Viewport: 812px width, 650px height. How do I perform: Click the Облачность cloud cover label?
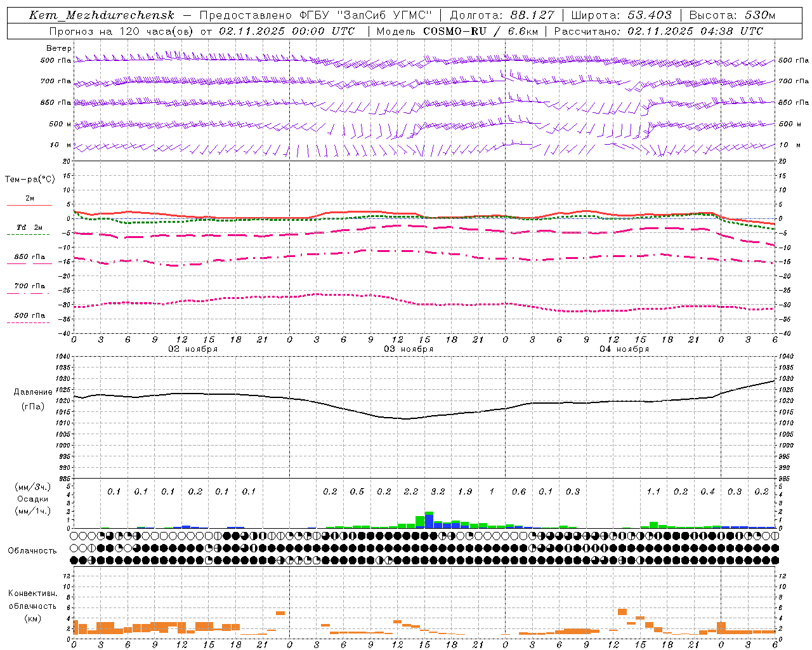click(32, 551)
